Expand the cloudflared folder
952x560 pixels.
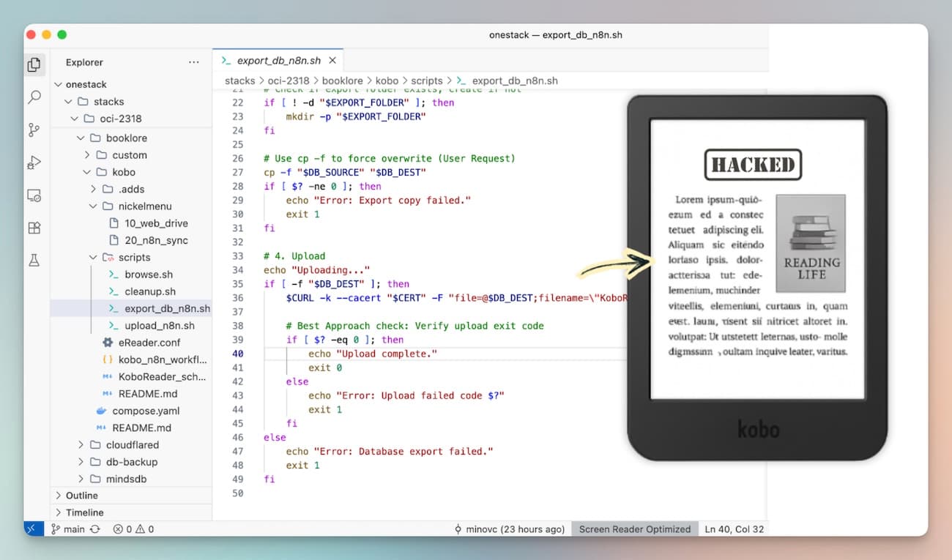coord(131,445)
